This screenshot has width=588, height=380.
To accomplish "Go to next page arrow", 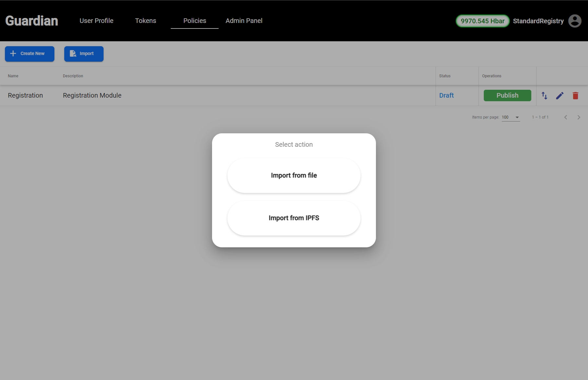I will (x=578, y=117).
